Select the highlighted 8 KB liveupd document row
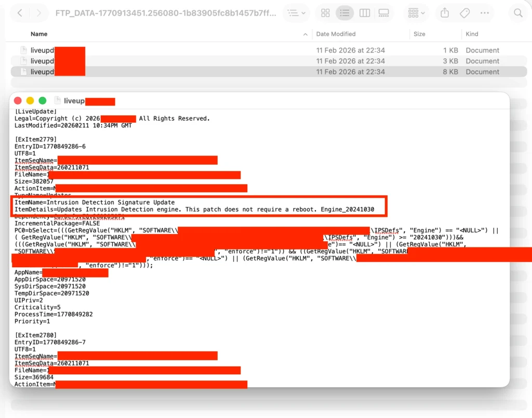This screenshot has height=418, width=532. click(x=156, y=71)
